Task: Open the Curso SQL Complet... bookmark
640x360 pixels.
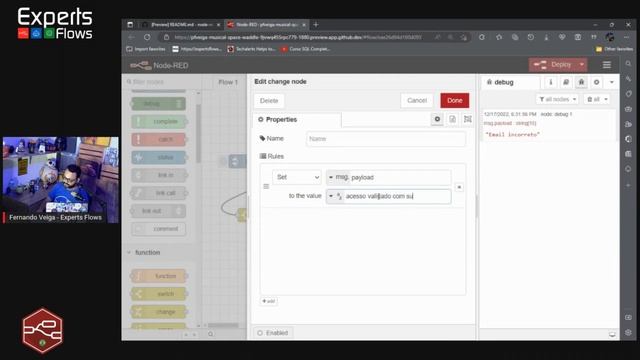Action: tap(305, 49)
